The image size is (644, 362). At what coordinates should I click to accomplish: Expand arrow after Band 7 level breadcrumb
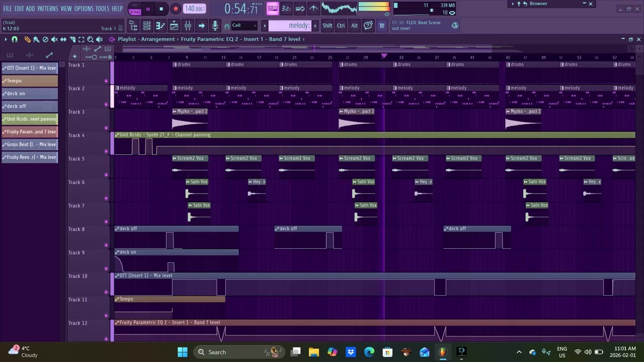(x=303, y=39)
